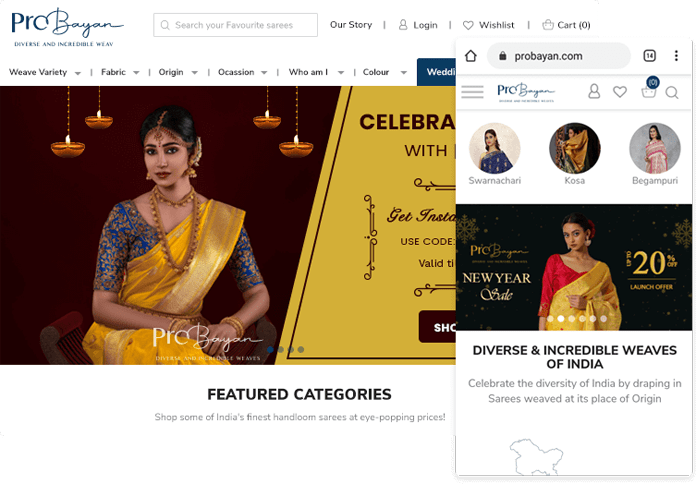Image resolution: width=696 pixels, height=484 pixels.
Task: Open the Who am I menu
Action: (x=316, y=72)
